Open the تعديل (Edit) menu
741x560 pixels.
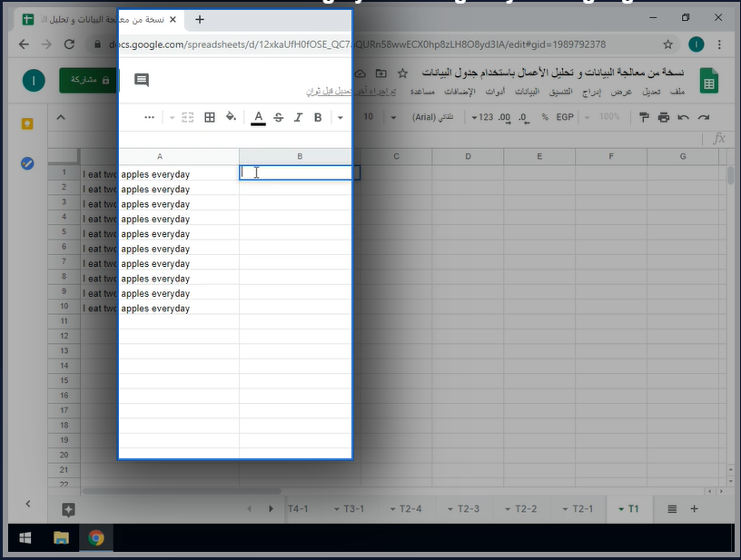point(651,92)
